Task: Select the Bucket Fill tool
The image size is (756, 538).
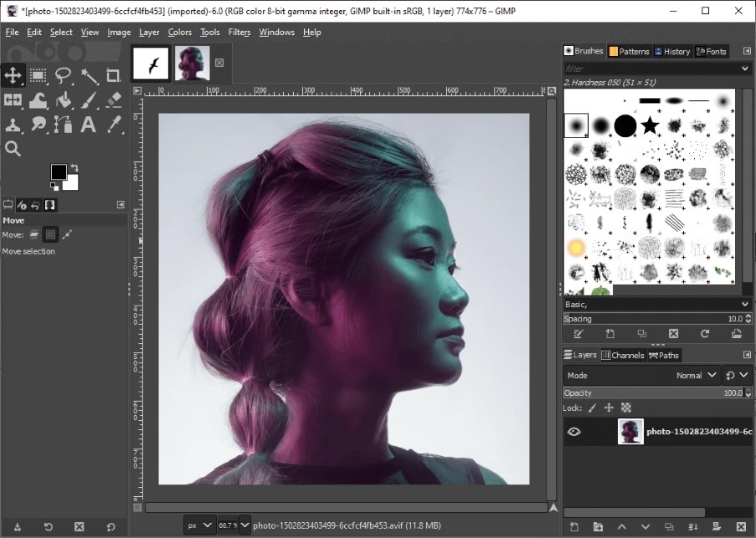Action: click(63, 100)
